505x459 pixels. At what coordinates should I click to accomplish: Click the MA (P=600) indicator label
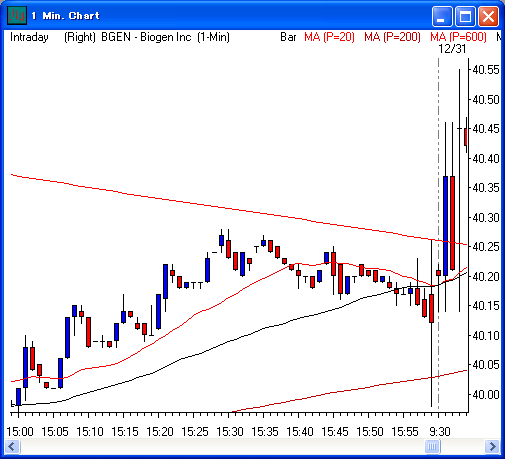(458, 37)
